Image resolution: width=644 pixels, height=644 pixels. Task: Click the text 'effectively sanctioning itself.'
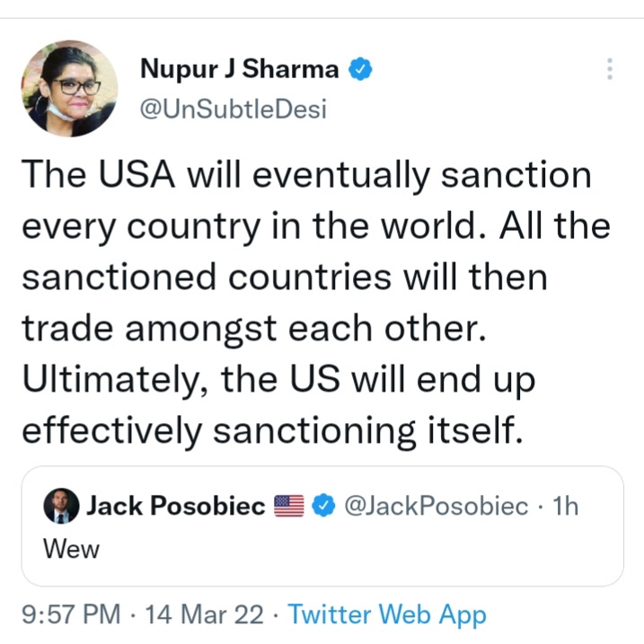270,431
